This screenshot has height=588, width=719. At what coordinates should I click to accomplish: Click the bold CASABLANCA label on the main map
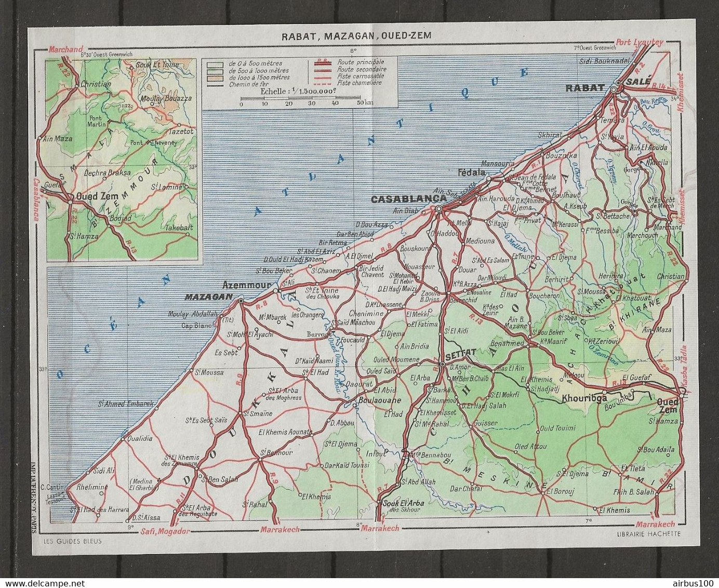point(408,199)
